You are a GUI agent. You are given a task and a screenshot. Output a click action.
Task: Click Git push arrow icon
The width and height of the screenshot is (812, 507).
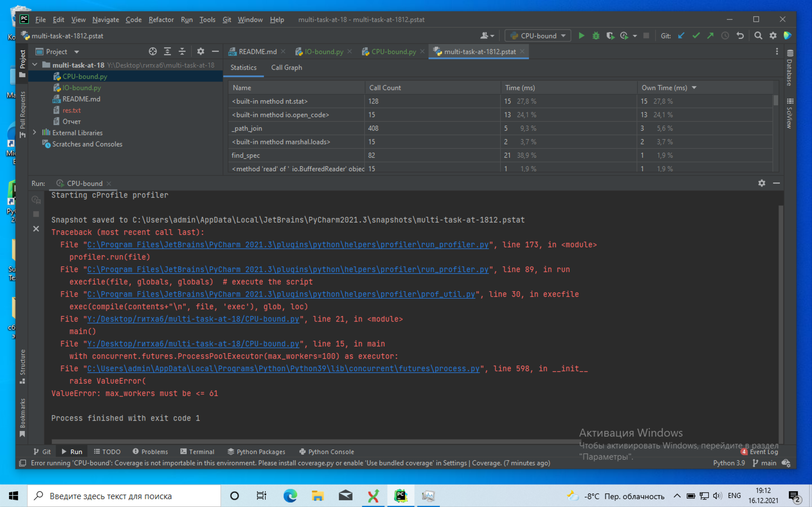click(710, 35)
